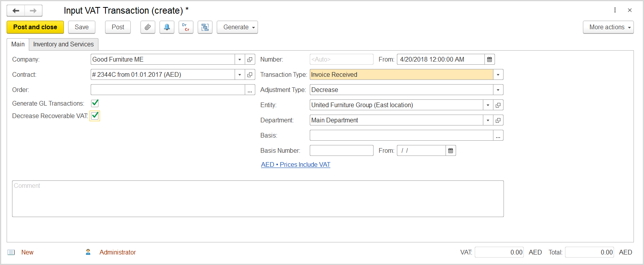This screenshot has width=644, height=265.
Task: Click the Basis input field
Action: [x=401, y=135]
